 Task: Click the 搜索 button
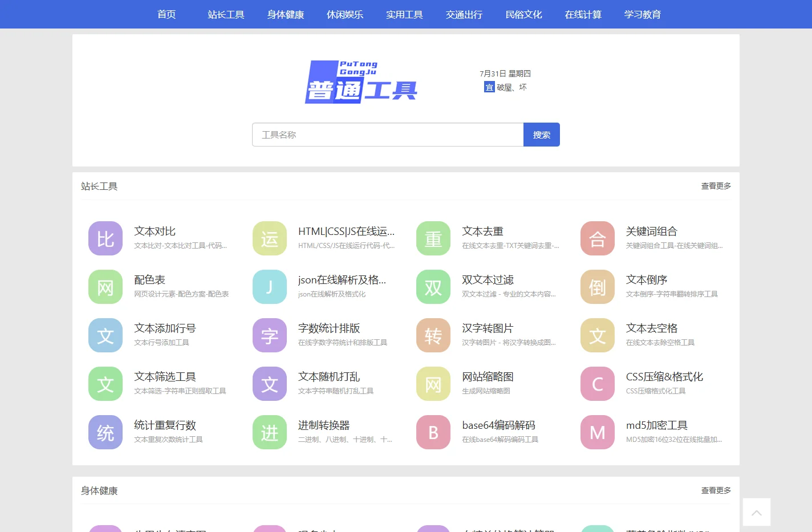542,135
